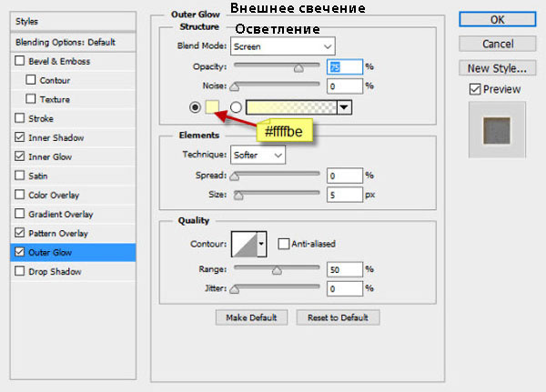The width and height of the screenshot is (546, 392).
Task: Click the yellow-to-transparent gradient bar
Action: [x=291, y=107]
